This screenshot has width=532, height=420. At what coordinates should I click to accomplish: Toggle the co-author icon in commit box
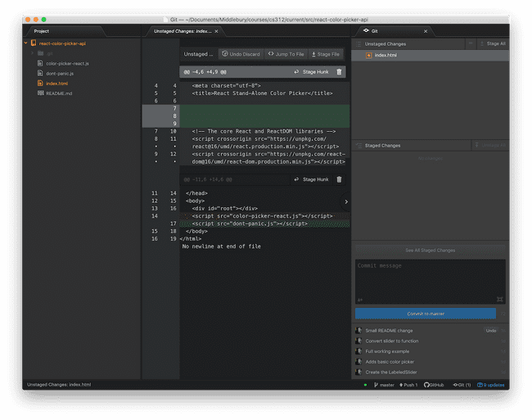pos(360,300)
